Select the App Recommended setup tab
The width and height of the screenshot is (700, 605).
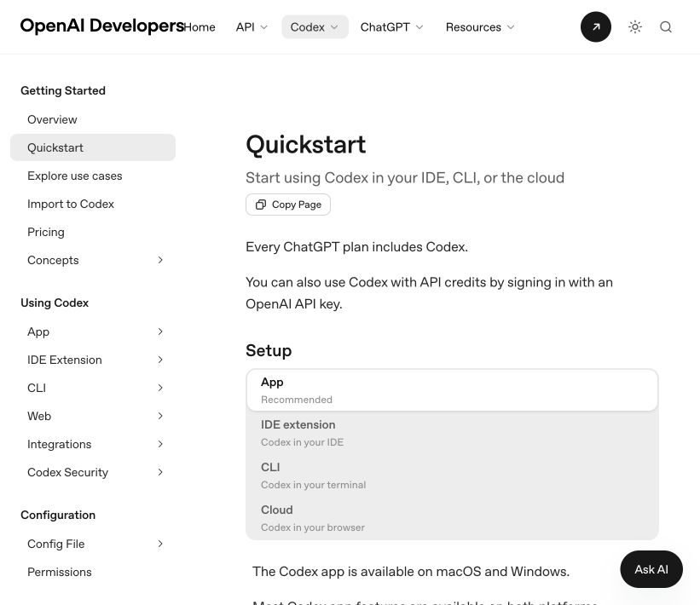[452, 390]
